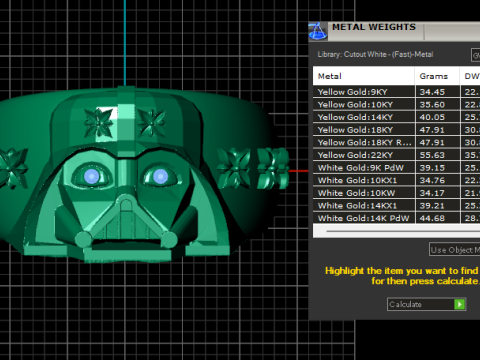The height and width of the screenshot is (360, 480).
Task: Click the 44.68 grams value
Action: click(x=432, y=218)
